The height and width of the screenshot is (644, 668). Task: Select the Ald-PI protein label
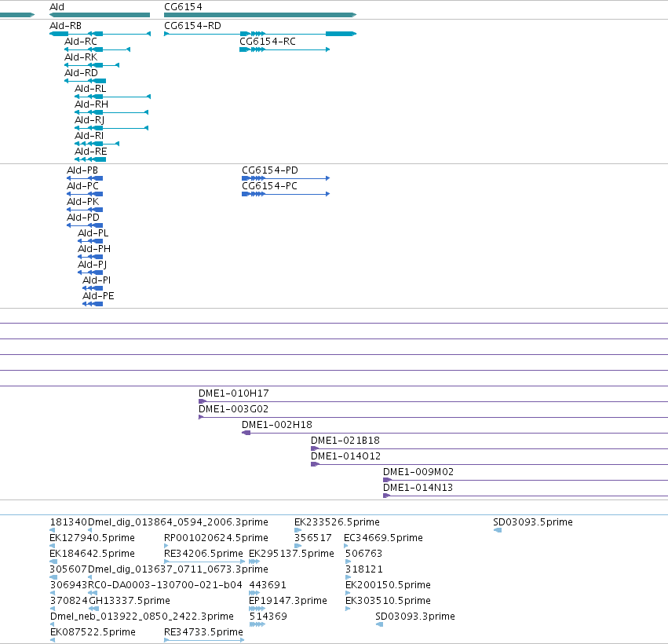[97, 280]
